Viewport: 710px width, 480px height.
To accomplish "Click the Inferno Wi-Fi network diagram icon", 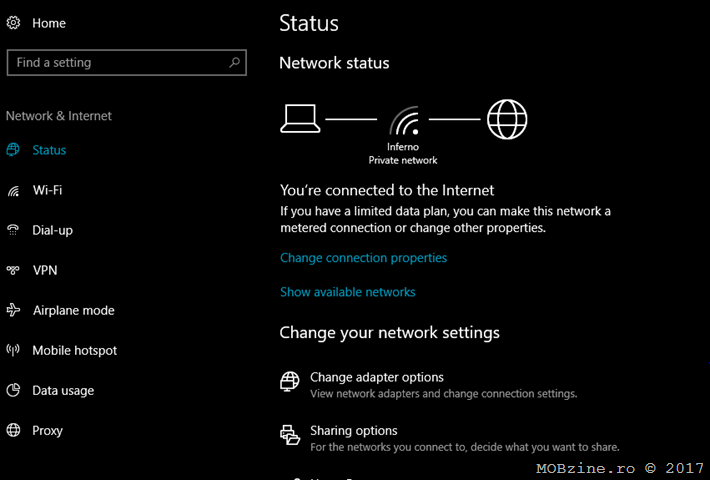I will tap(404, 120).
